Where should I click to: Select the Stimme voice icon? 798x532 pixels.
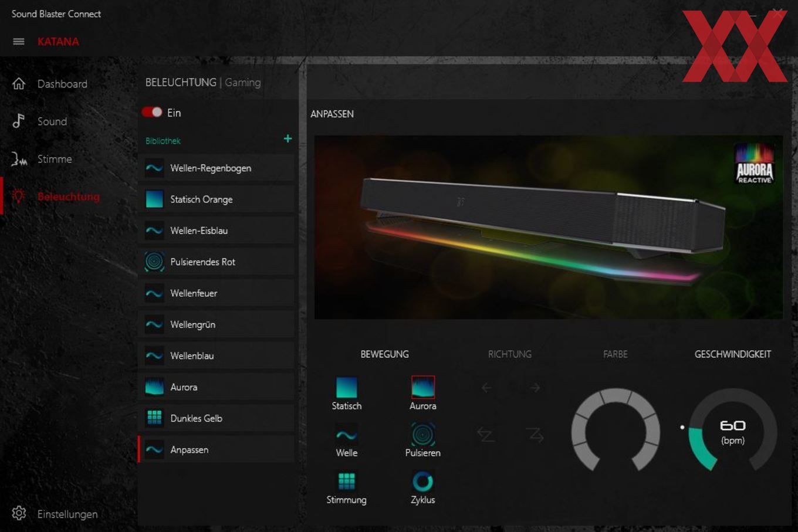pyautogui.click(x=19, y=159)
